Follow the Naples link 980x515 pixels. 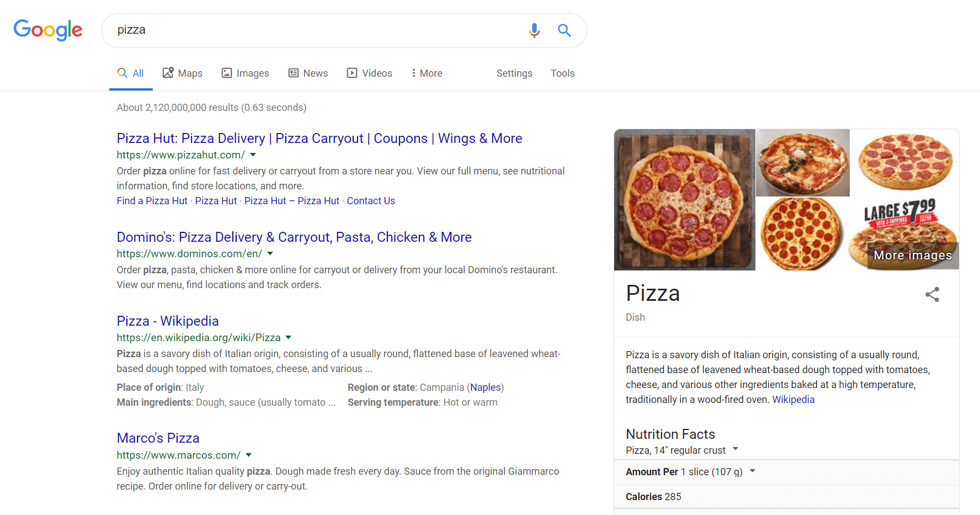coord(486,387)
